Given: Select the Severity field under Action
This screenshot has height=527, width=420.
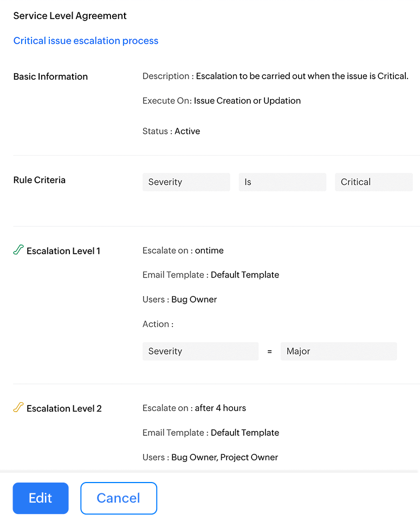Looking at the screenshot, I should click(x=200, y=351).
